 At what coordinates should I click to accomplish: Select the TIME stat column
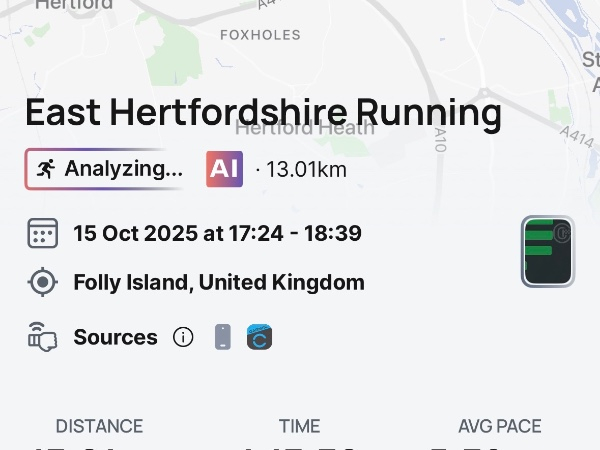299,427
